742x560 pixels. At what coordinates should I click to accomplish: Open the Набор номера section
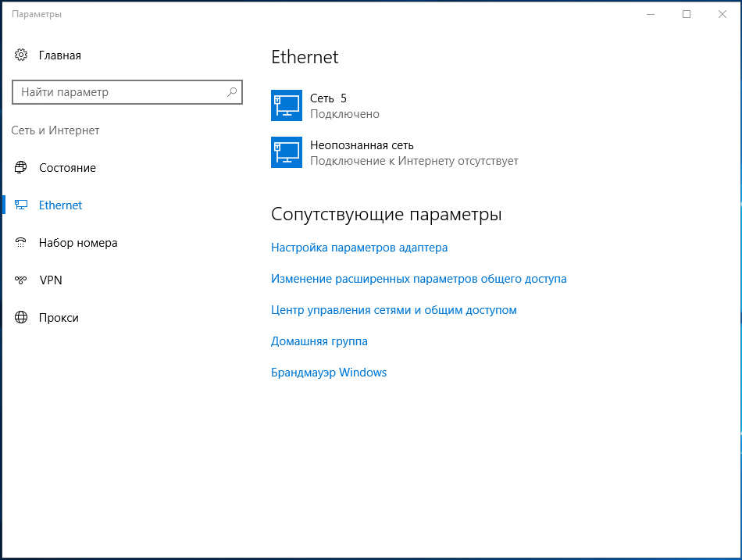78,243
